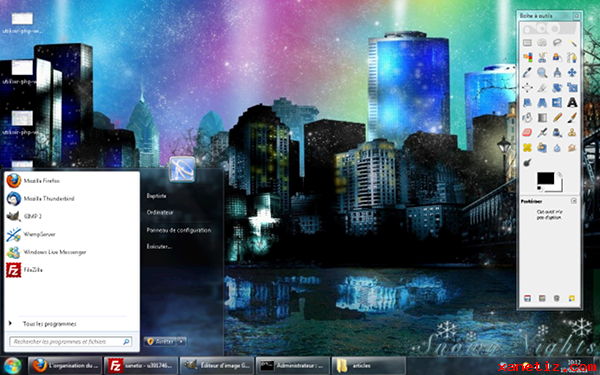The height and width of the screenshot is (375, 600).
Task: Select the Smudge finger tool
Action: click(572, 147)
